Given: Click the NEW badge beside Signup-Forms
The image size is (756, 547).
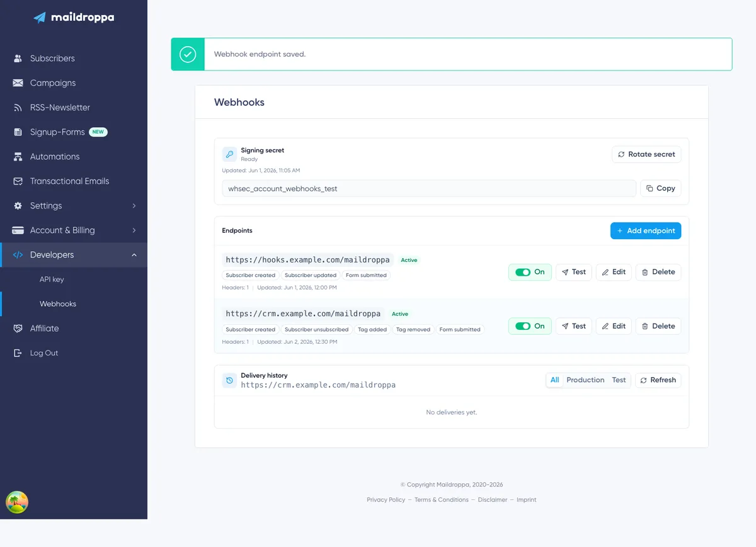Looking at the screenshot, I should (x=98, y=132).
